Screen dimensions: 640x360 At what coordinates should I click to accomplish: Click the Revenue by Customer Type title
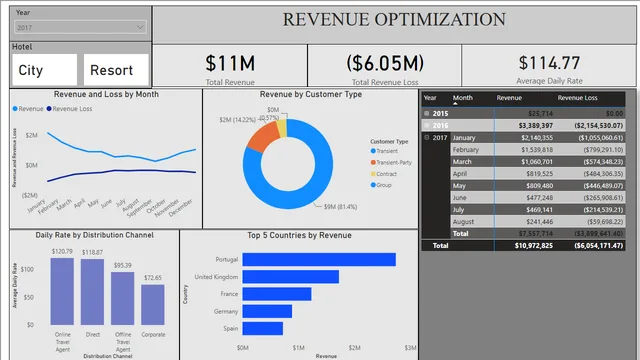click(311, 94)
